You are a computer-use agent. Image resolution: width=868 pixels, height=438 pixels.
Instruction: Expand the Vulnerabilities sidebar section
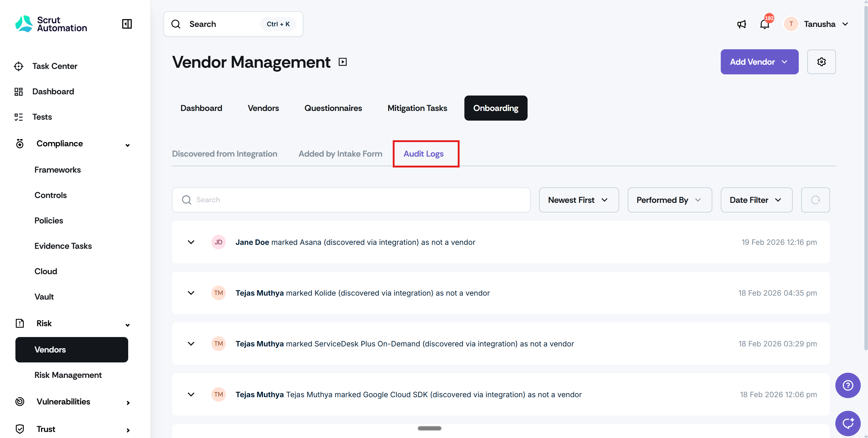coord(128,403)
